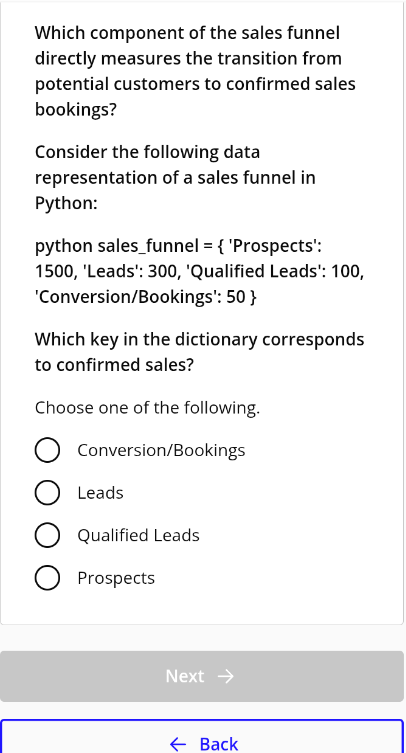Click the 'Consider the following data' paragraph

[x=175, y=178]
